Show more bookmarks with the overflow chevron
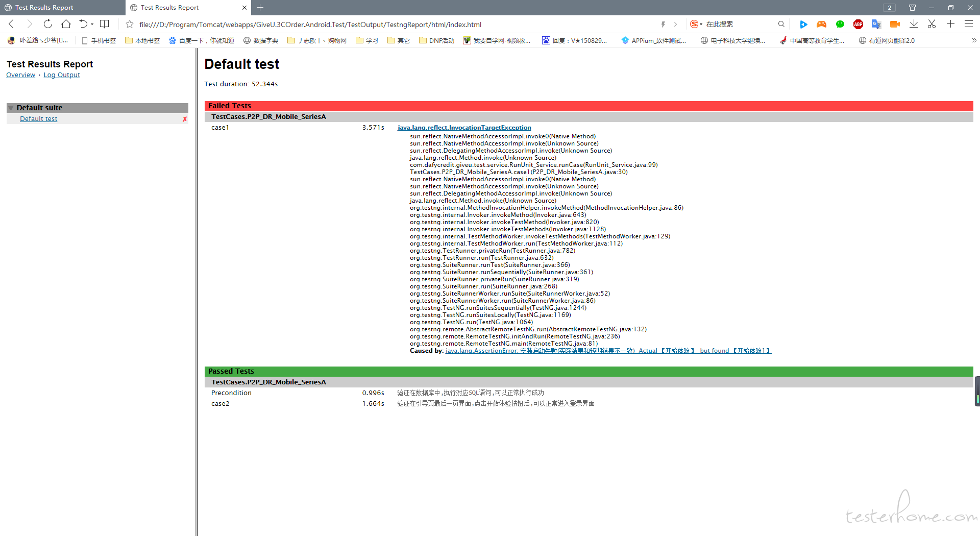Screen dimensions: 980x536 (x=974, y=40)
